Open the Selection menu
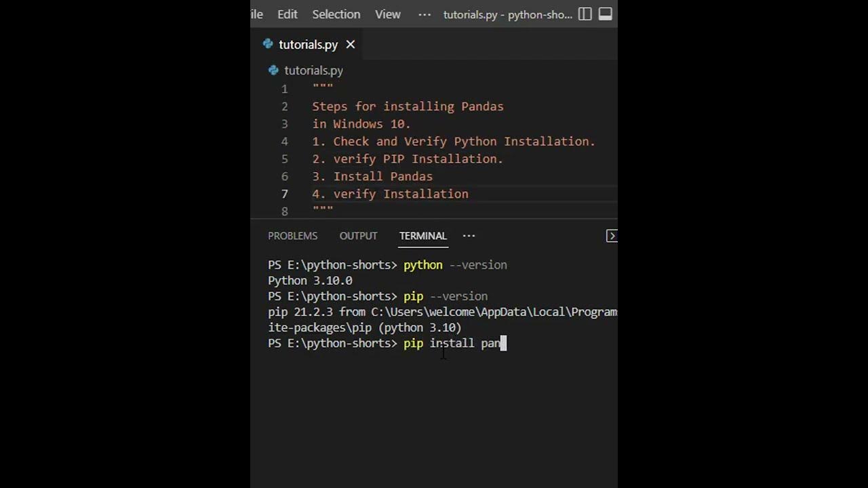This screenshot has width=868, height=488. [x=336, y=14]
